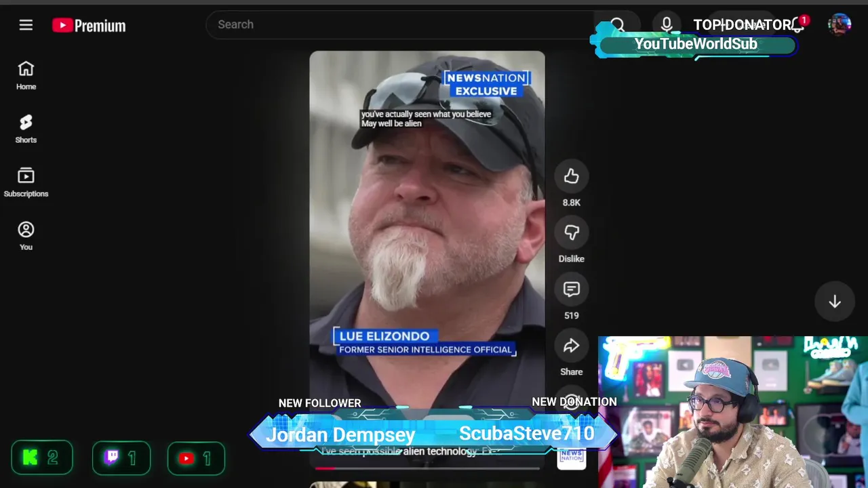This screenshot has width=868, height=488.
Task: Click the streamer webcam feed
Action: click(x=733, y=412)
